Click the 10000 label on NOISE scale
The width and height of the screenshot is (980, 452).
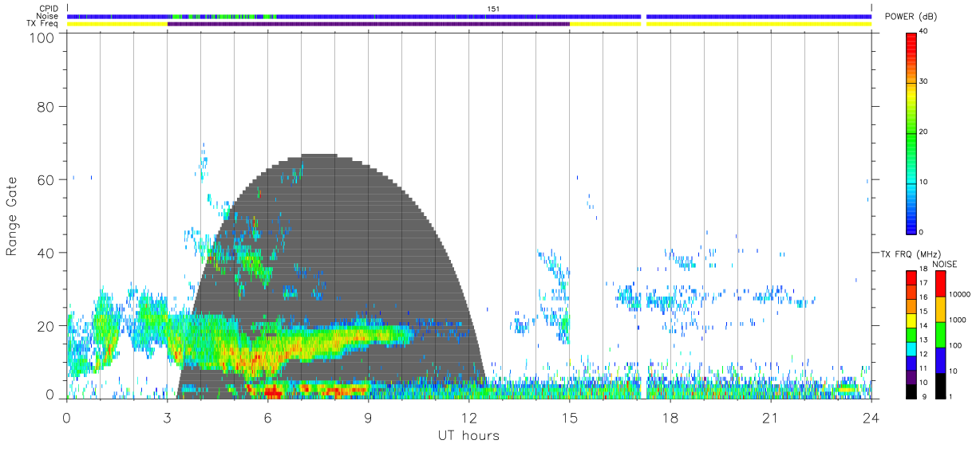(958, 295)
